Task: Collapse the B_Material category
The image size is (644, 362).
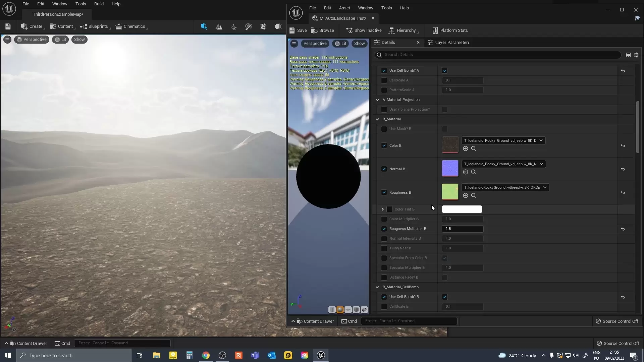Action: coord(377,119)
